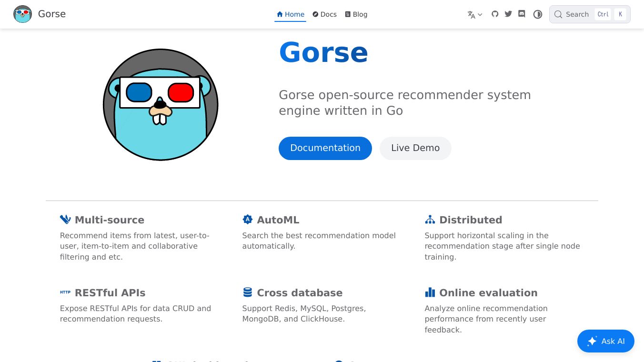Open the Live Demo button
This screenshot has height=362, width=644.
point(415,148)
